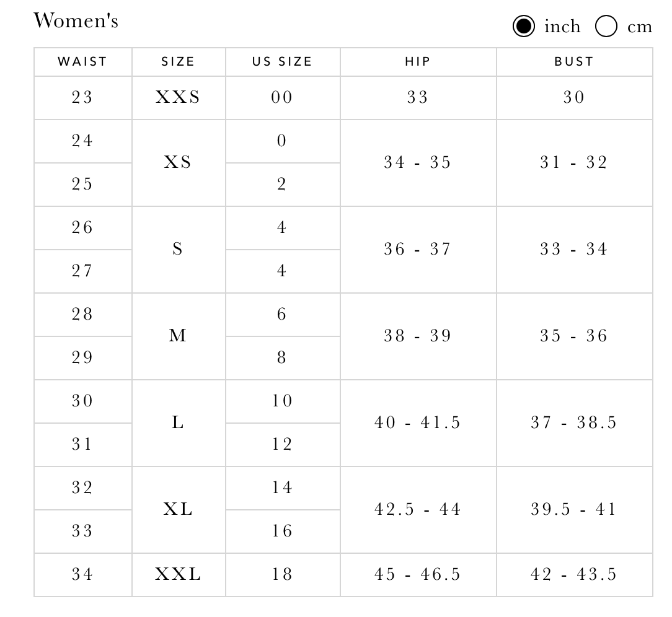Click the US SIZE column header
Viewport: 672px width, 617px height.
pos(283,62)
